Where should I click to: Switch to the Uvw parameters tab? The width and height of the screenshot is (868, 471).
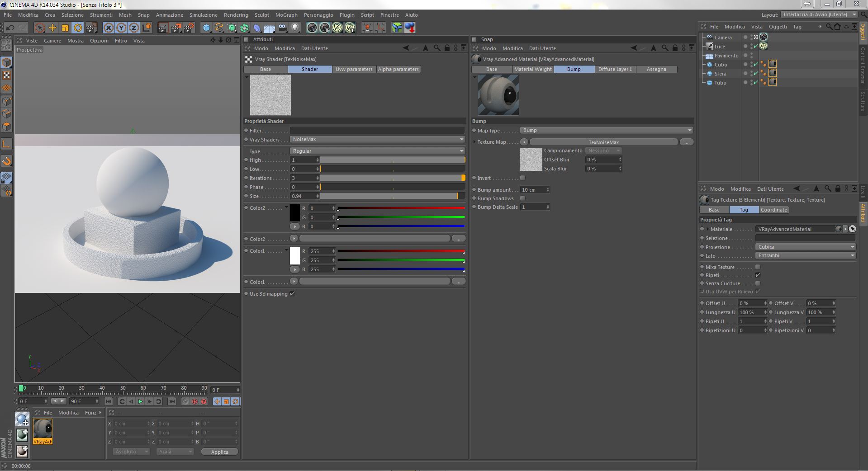click(354, 69)
